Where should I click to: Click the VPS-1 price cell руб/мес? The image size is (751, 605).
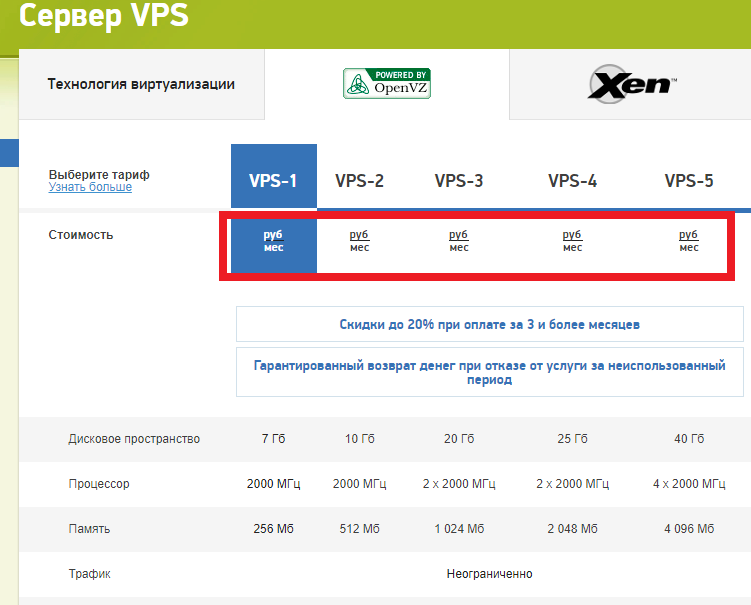click(x=273, y=241)
